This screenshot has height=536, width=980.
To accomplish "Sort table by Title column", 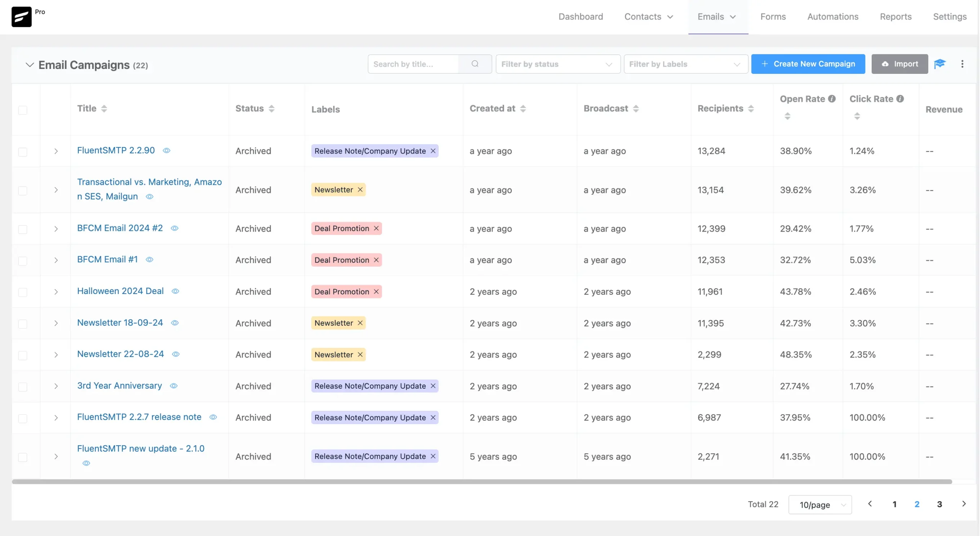I will pos(104,109).
